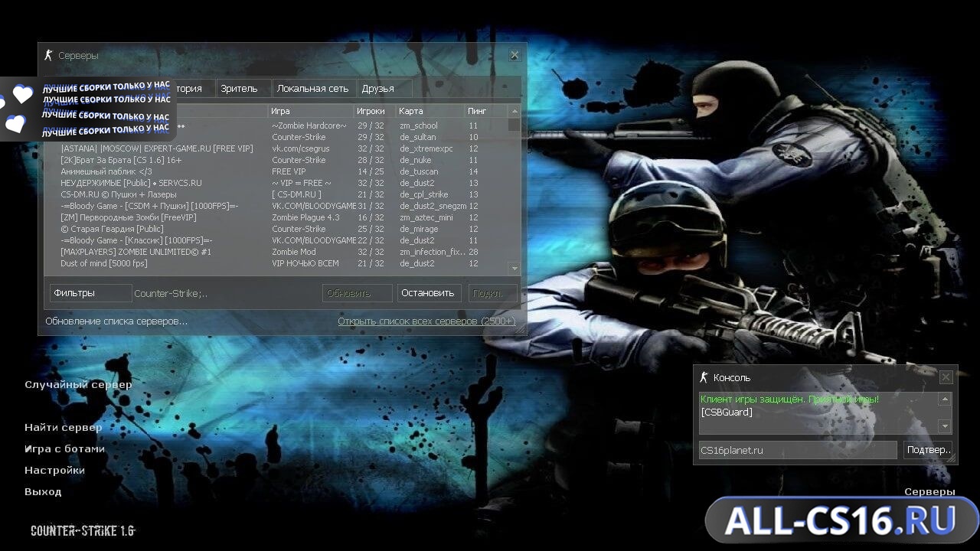This screenshot has height=551, width=980.
Task: Click the 14 / 25 players cell
Action: [371, 171]
